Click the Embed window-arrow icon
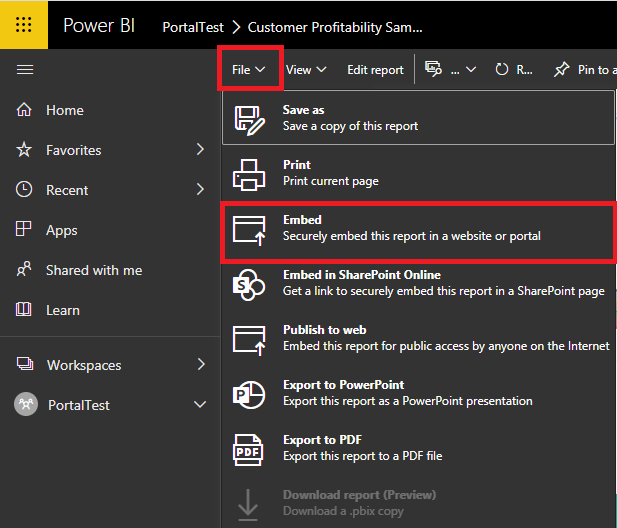The width and height of the screenshot is (617, 528). point(249,231)
